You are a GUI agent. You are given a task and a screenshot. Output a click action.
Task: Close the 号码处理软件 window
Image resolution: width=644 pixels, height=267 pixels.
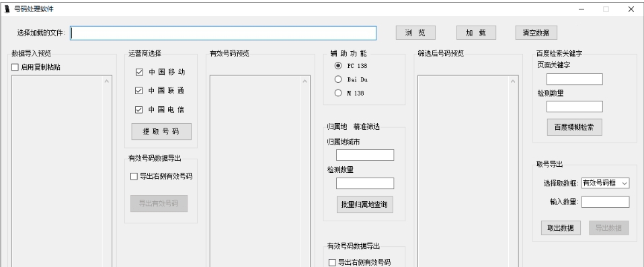click(x=631, y=9)
